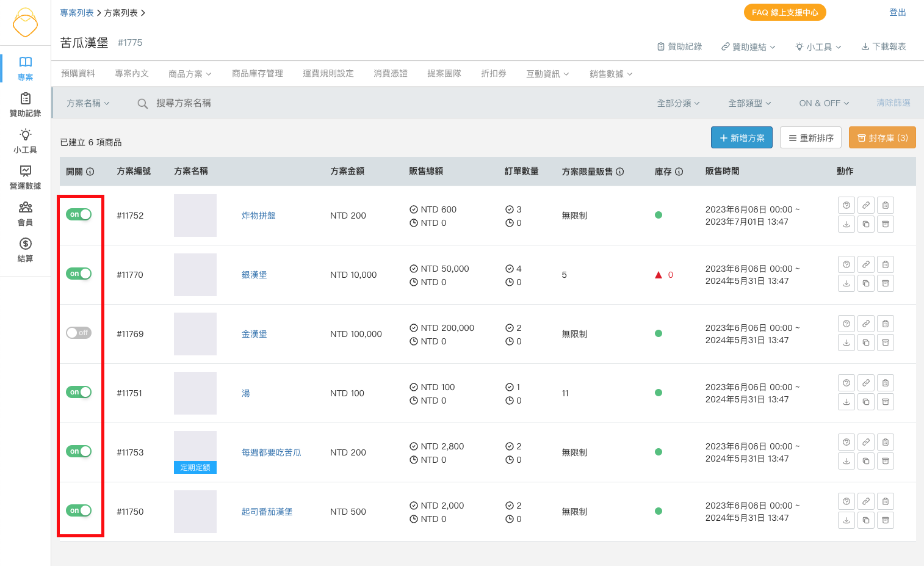The image size is (924, 566).
Task: Click archive icon for 炸物拼盤 row
Action: (x=886, y=224)
